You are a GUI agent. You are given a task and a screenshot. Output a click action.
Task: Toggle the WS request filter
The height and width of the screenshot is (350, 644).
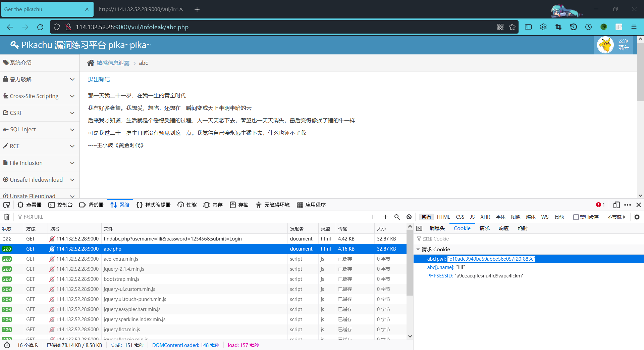click(x=545, y=217)
